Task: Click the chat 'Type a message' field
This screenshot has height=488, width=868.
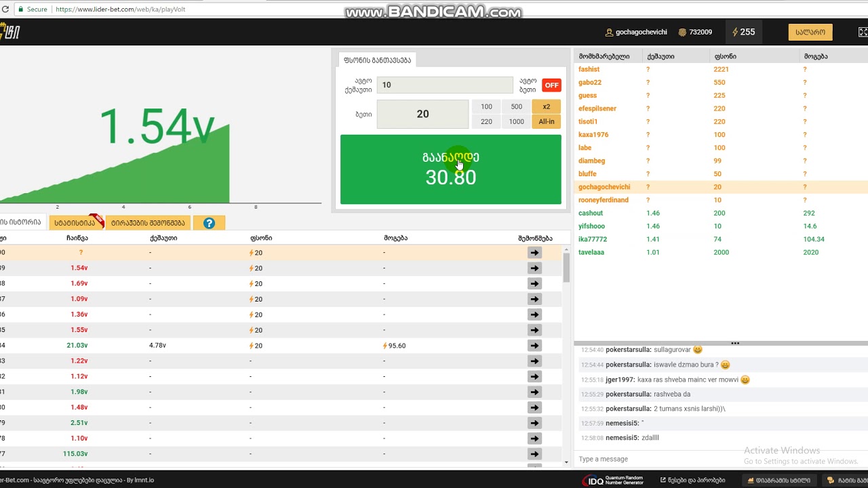Action: pos(719,459)
